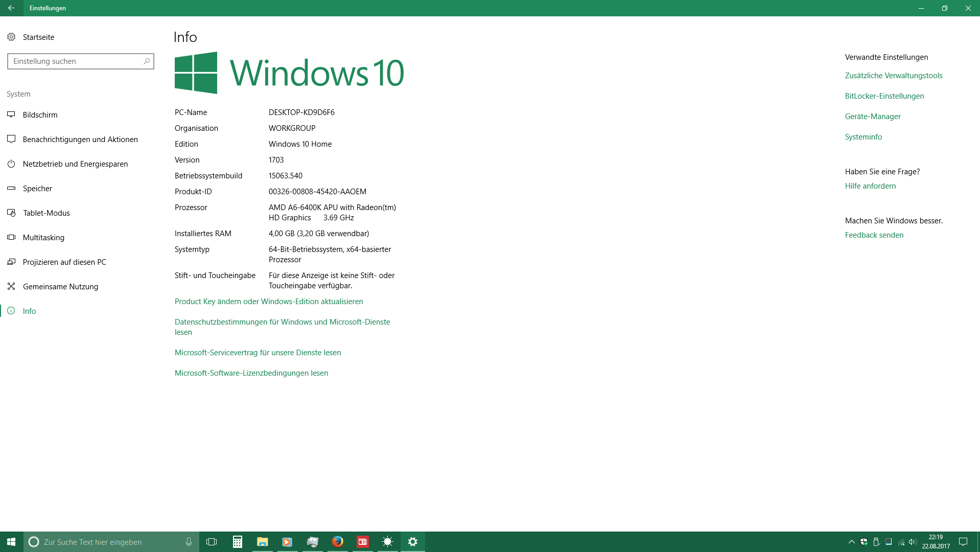Open Systeminfo link
The width and height of the screenshot is (980, 552).
(864, 137)
